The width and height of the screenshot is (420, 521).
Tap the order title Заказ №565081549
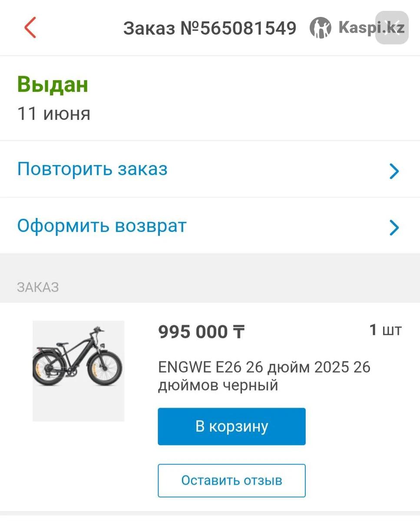210,28
